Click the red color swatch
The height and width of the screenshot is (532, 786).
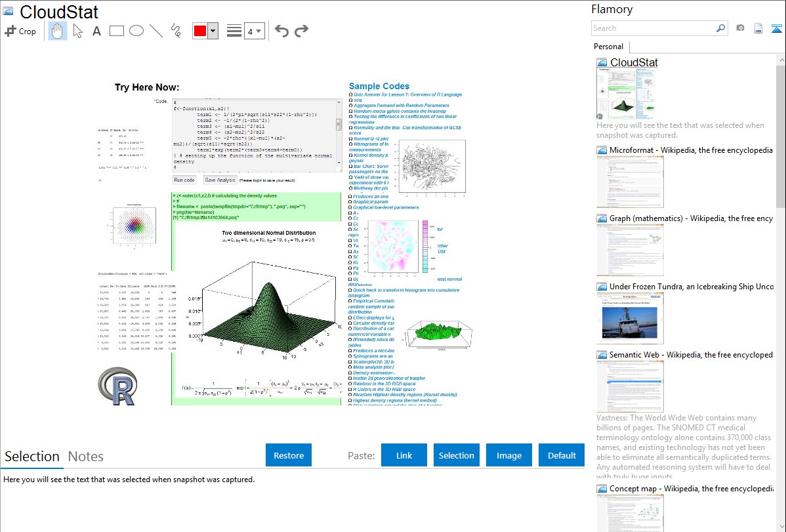200,31
